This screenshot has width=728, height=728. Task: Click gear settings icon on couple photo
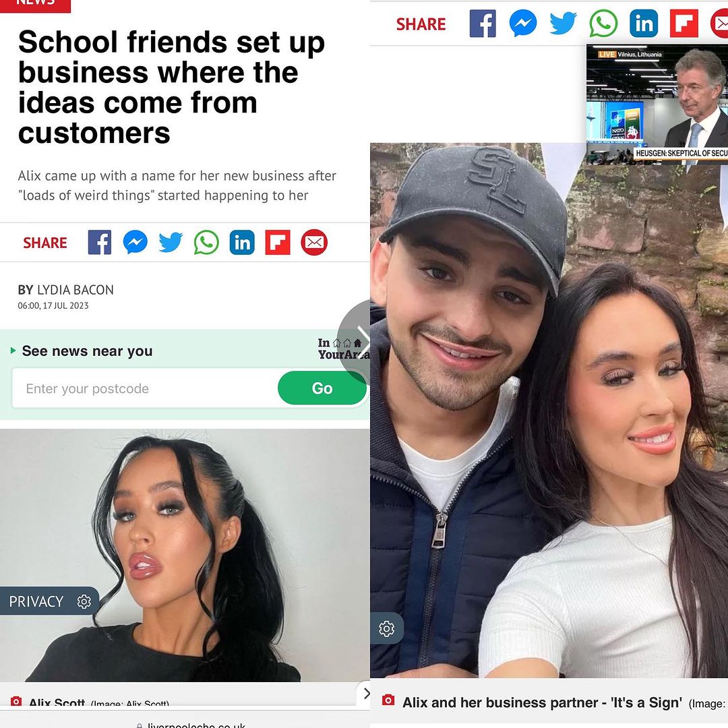pyautogui.click(x=386, y=629)
